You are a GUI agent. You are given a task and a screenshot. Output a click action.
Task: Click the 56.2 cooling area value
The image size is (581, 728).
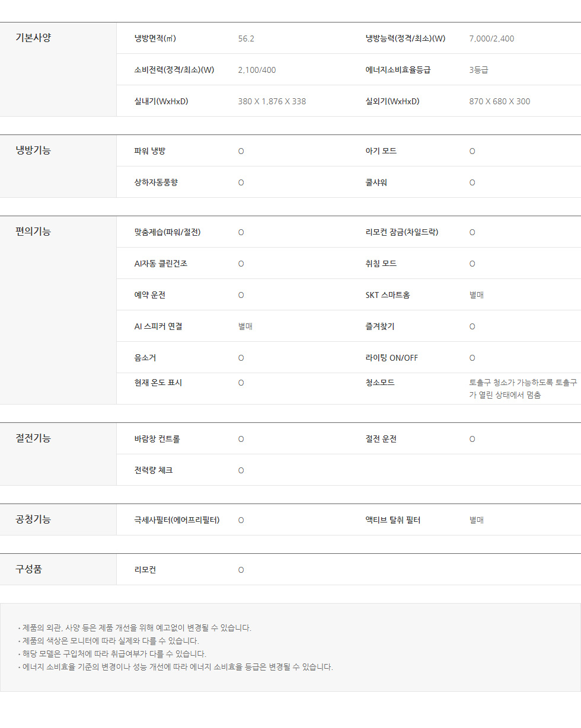pyautogui.click(x=246, y=39)
